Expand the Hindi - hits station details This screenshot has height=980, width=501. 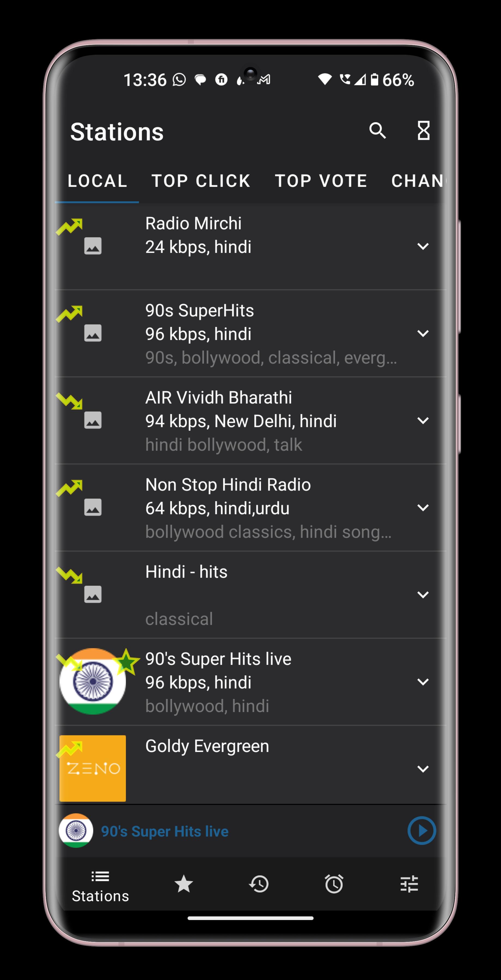point(423,595)
